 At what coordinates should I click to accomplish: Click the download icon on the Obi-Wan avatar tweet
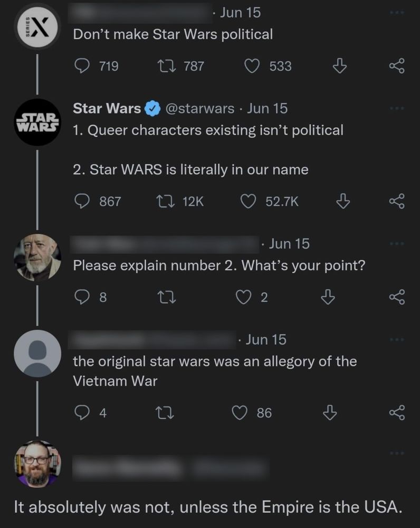327,297
